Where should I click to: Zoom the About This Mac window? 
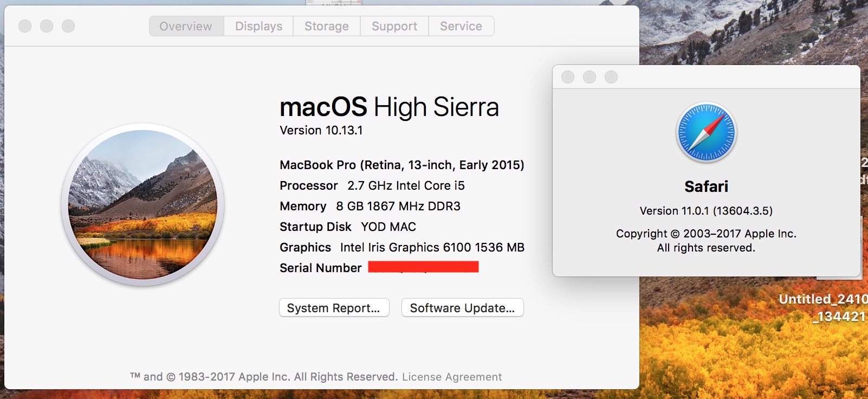coord(68,26)
